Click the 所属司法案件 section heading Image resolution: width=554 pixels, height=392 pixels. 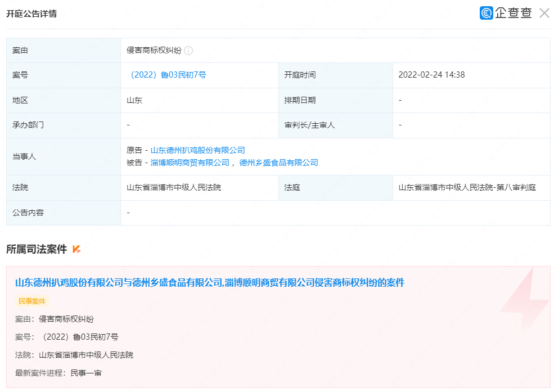[x=37, y=249]
